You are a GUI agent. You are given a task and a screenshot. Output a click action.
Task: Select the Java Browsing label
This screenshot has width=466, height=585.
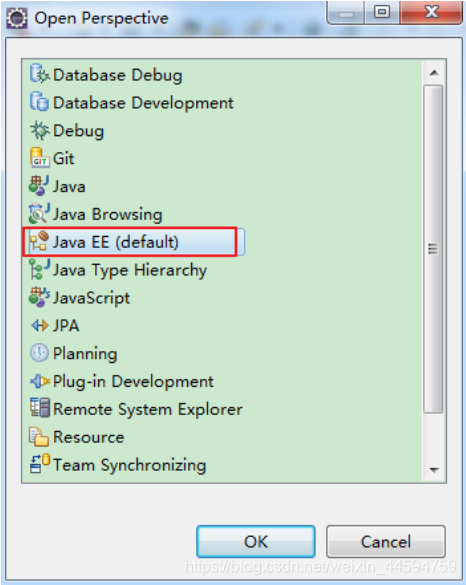click(x=107, y=215)
